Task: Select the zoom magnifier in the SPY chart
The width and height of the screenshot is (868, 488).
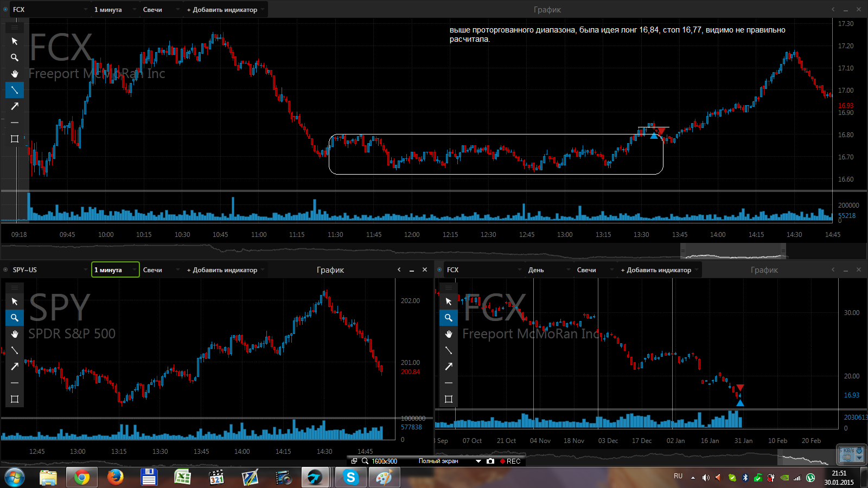Action: pos(15,318)
